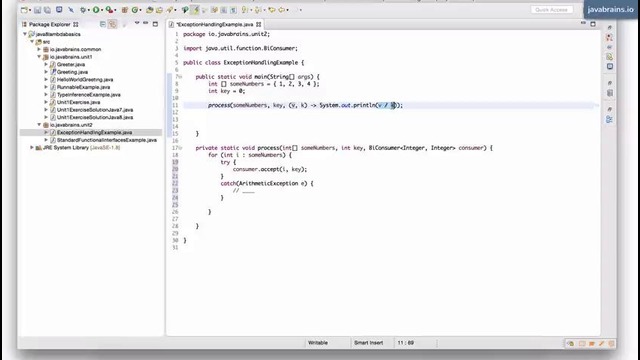Open the Package Explorer view menu triangle
This screenshot has width=640, height=360.
tap(137, 23)
